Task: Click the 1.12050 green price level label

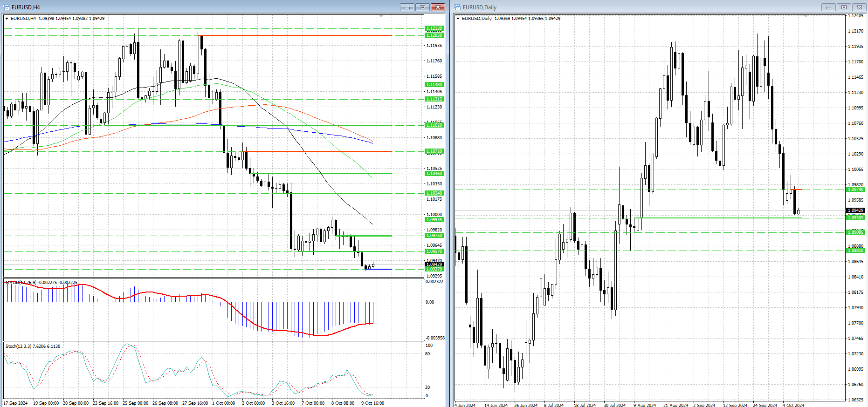Action: point(434,35)
